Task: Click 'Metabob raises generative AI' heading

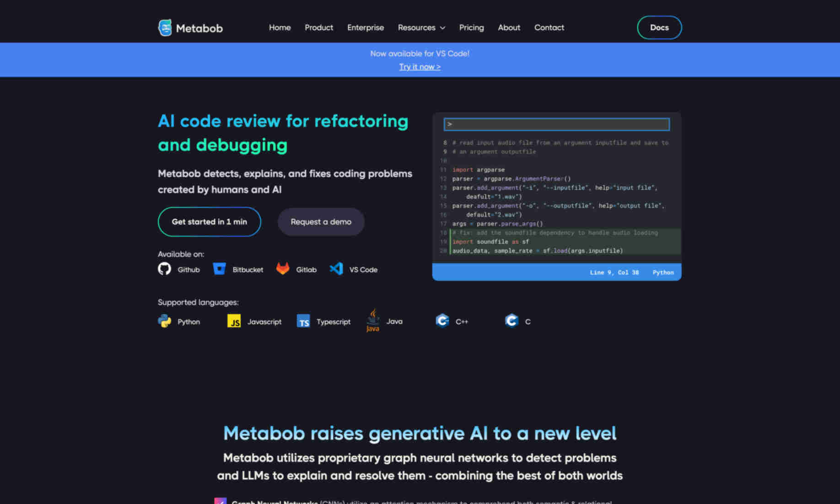Action: coord(420,433)
